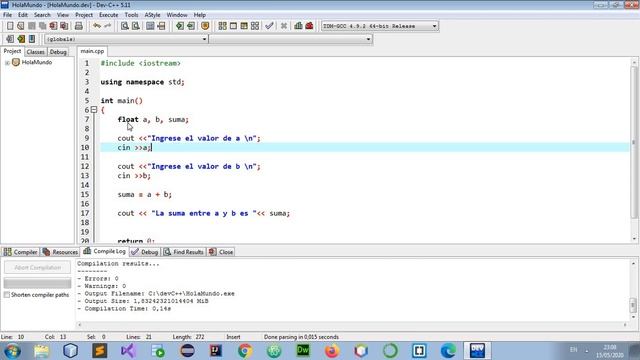Switch to the Debug side panel tab

[58, 52]
